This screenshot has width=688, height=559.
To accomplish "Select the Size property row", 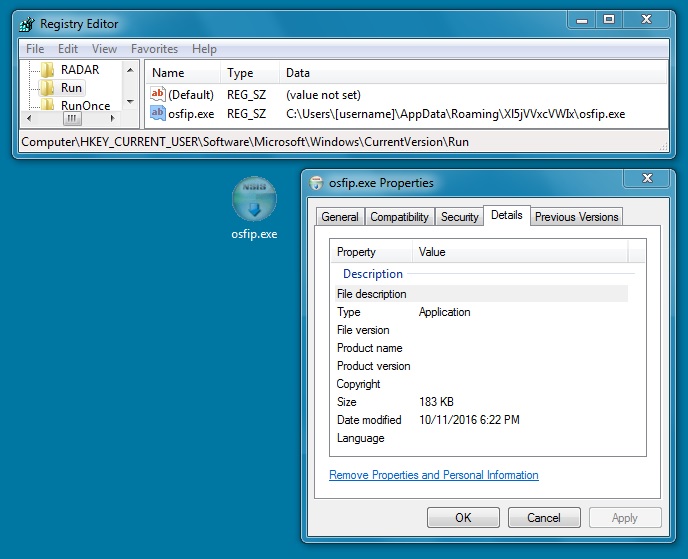I will 481,402.
